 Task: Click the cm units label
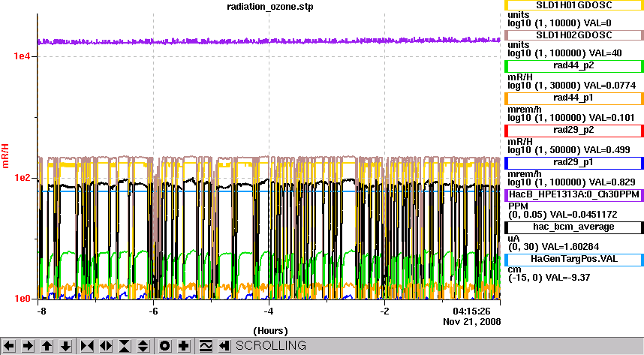click(514, 270)
